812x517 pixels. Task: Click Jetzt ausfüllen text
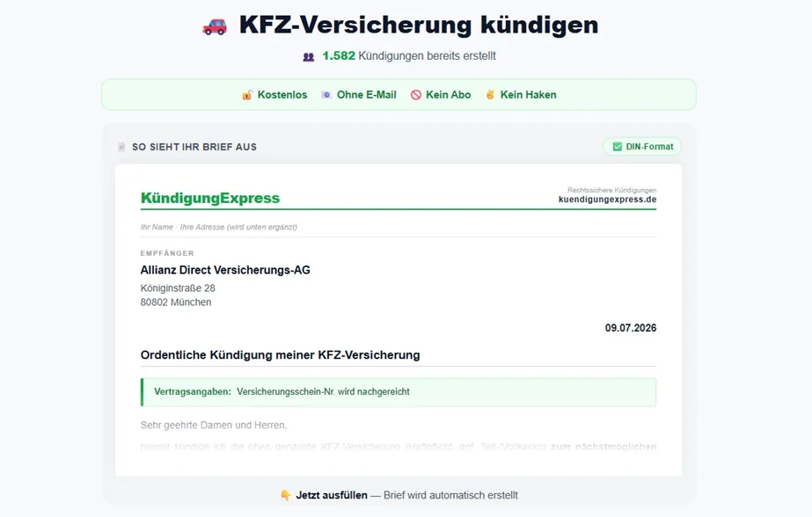332,495
